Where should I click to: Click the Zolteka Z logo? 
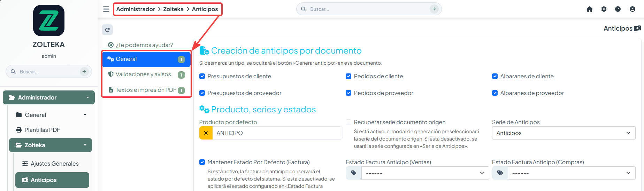(49, 21)
